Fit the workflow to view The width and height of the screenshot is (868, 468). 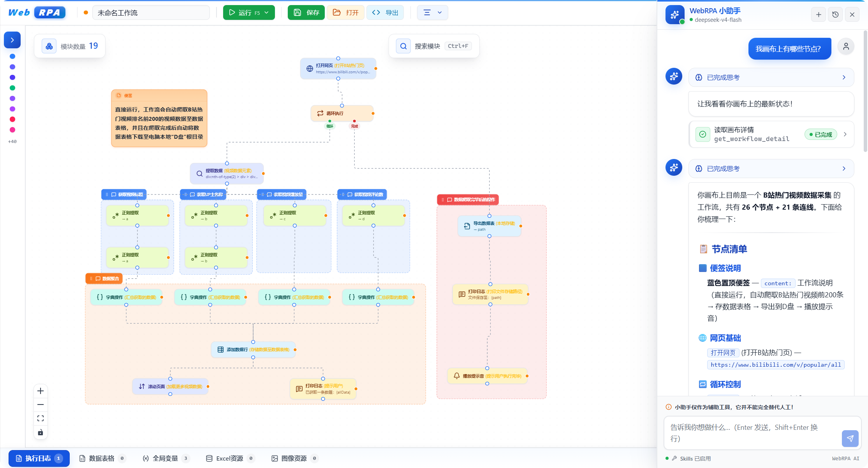[x=40, y=418]
